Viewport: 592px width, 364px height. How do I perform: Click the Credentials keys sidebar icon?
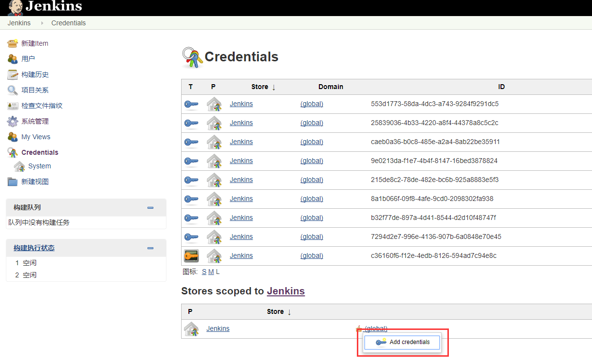[x=13, y=152]
